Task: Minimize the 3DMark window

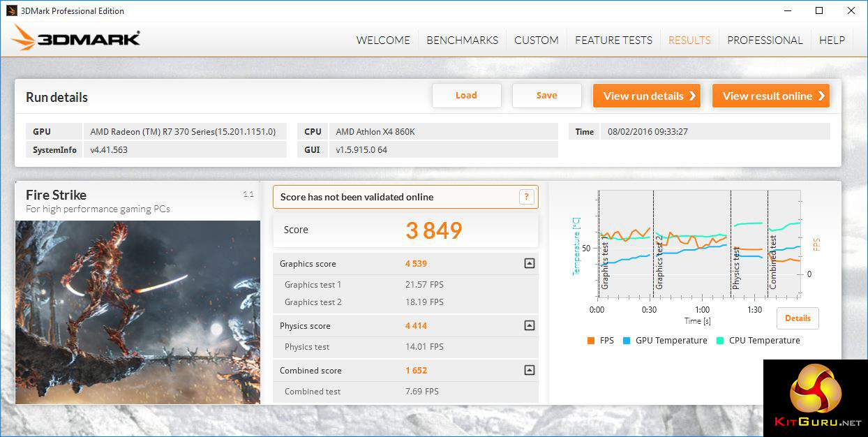Action: click(788, 10)
